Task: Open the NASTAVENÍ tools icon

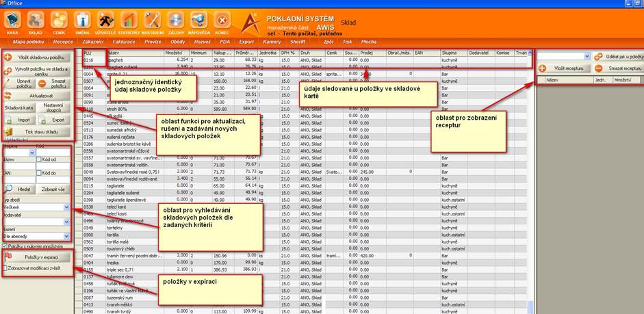Action: (153, 21)
